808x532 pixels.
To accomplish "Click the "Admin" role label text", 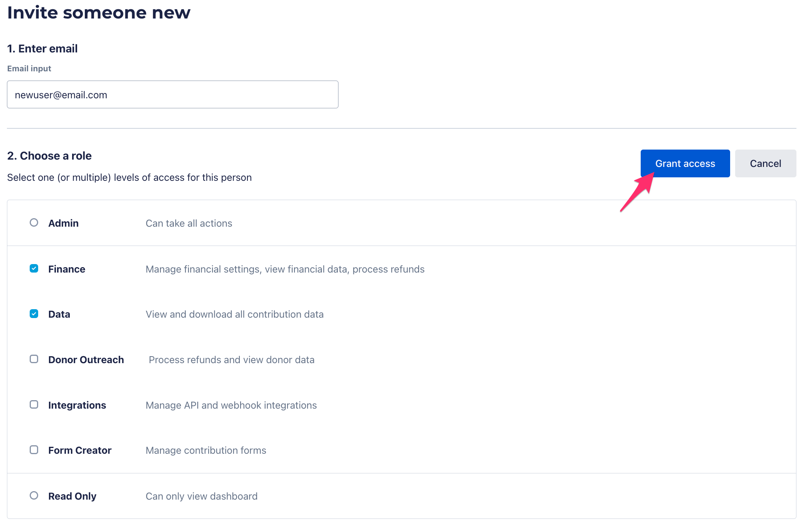I will (63, 223).
